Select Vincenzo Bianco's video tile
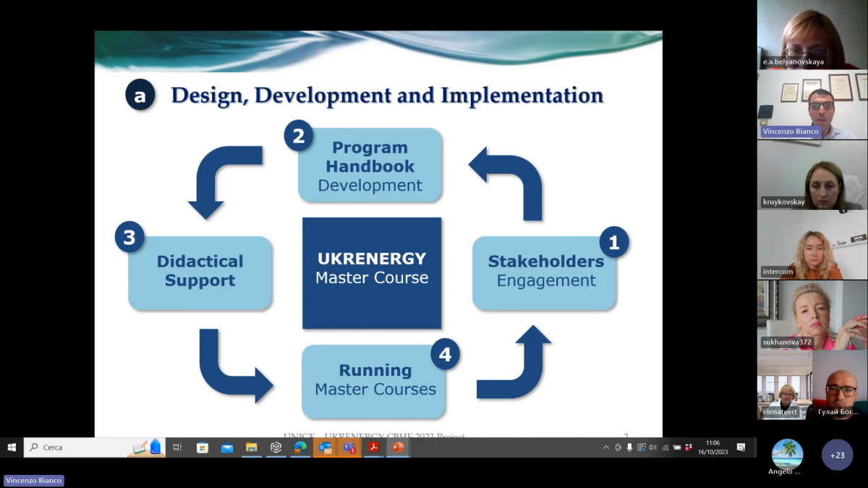 tap(812, 104)
